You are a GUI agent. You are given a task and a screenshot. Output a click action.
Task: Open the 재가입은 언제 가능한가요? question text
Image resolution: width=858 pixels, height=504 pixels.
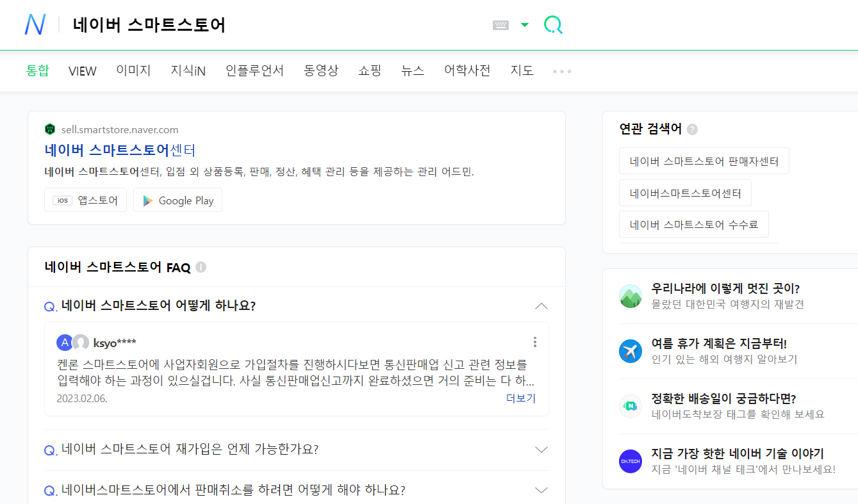pyautogui.click(x=190, y=450)
